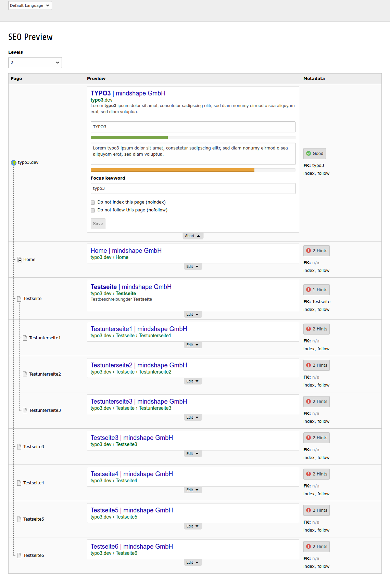The image size is (390, 588).
Task: Click the page icon beside Testseite4
Action: pos(20,483)
